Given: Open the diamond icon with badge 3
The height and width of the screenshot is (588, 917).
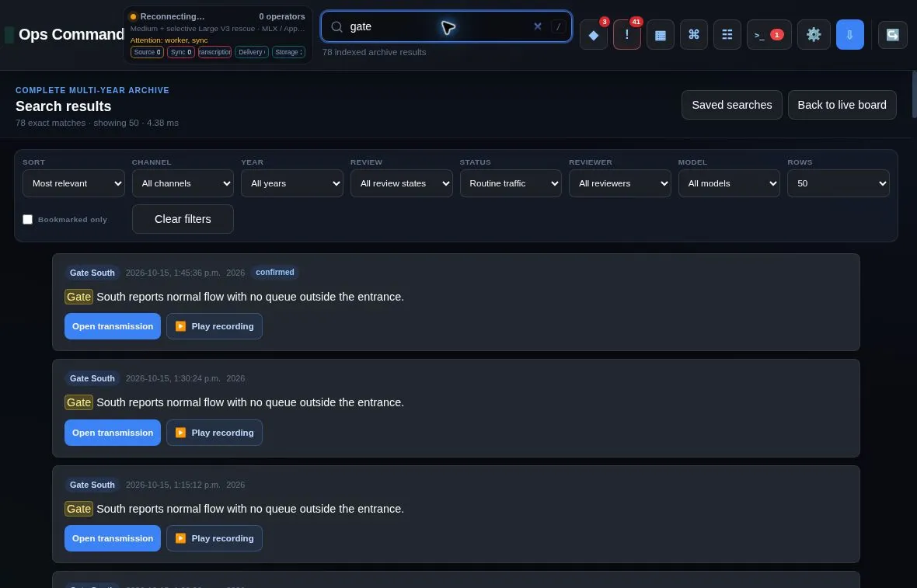Looking at the screenshot, I should [x=594, y=34].
